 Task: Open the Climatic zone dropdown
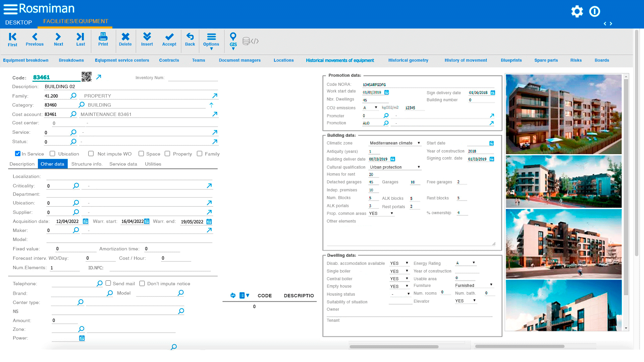tap(419, 143)
